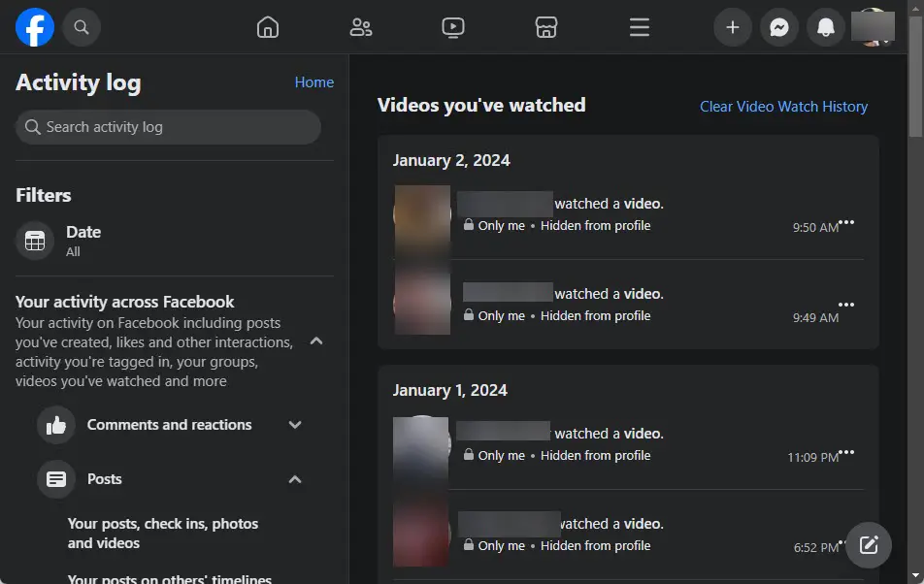Screen dimensions: 924x584
Task: Collapse Your activity across Facebook section
Action: [316, 341]
